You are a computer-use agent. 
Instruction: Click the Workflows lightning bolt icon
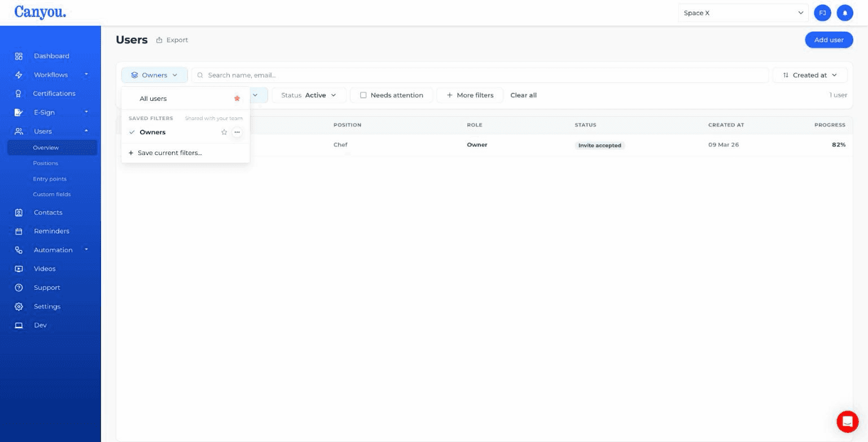click(x=19, y=75)
